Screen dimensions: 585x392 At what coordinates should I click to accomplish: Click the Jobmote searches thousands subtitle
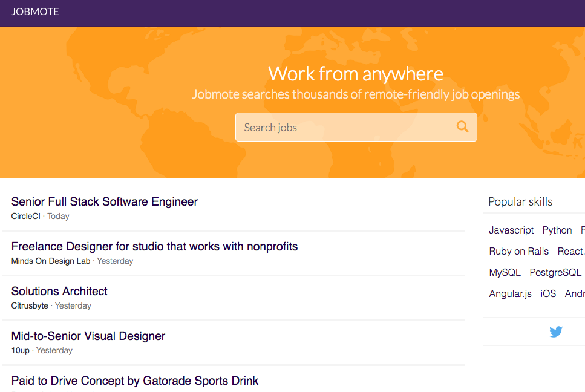356,94
